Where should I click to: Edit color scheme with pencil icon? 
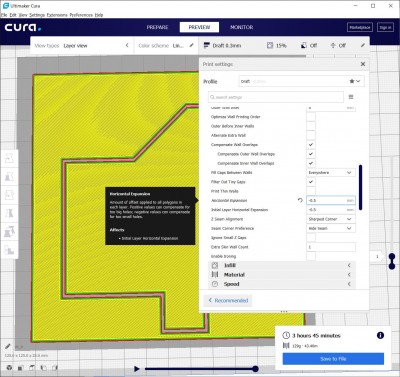pyautogui.click(x=191, y=45)
